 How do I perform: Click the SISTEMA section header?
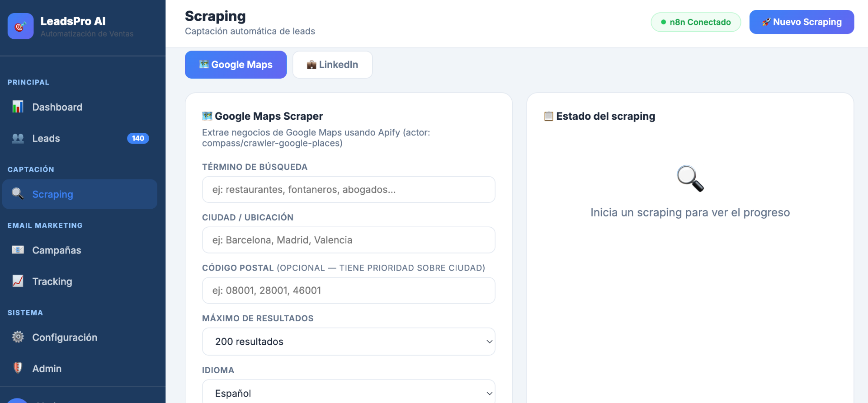coord(25,313)
